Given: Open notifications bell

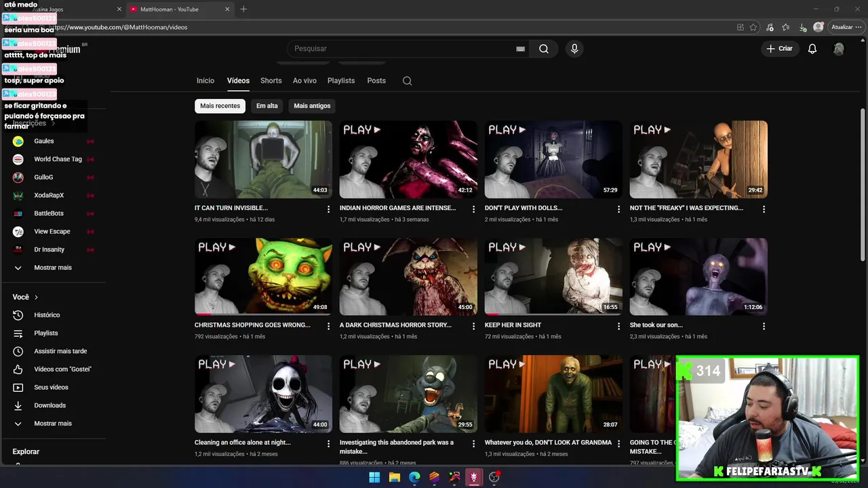Looking at the screenshot, I should pos(812,49).
